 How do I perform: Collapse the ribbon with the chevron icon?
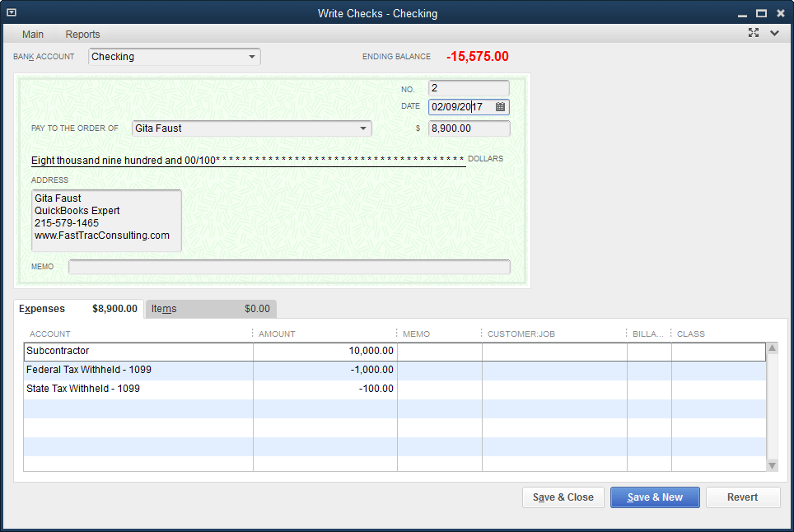tap(774, 33)
